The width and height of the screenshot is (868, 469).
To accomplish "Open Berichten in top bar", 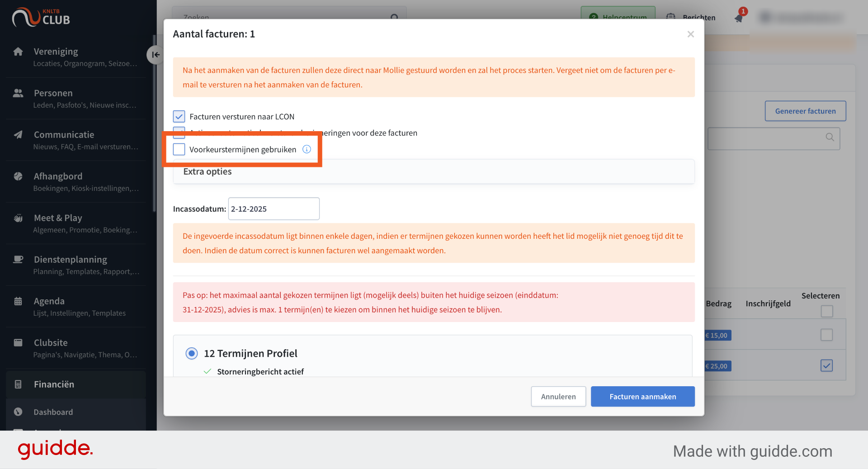I will [x=691, y=17].
